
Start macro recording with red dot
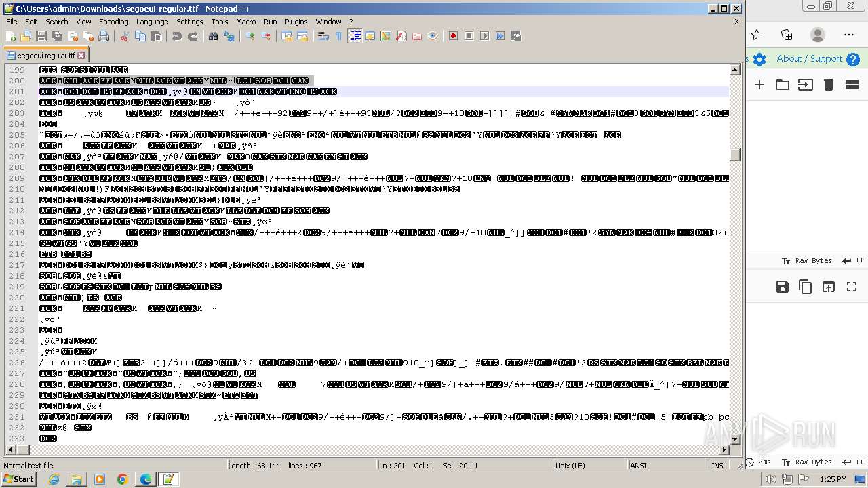[x=453, y=36]
